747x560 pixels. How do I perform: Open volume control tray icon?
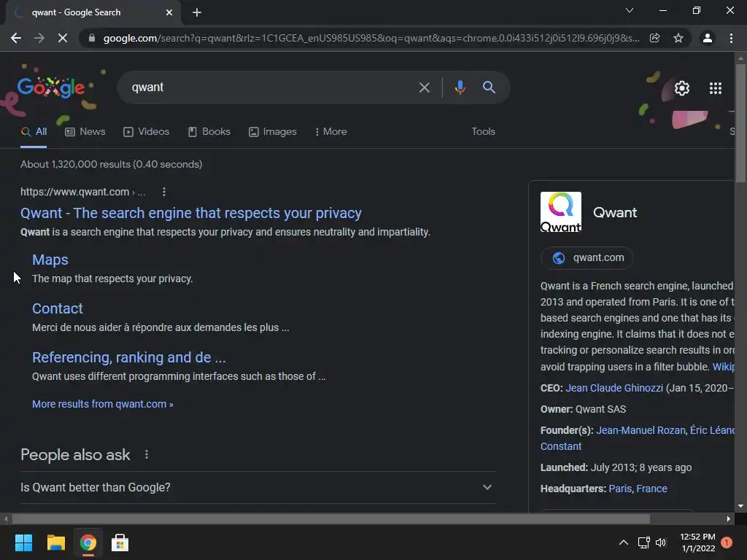pos(661,542)
